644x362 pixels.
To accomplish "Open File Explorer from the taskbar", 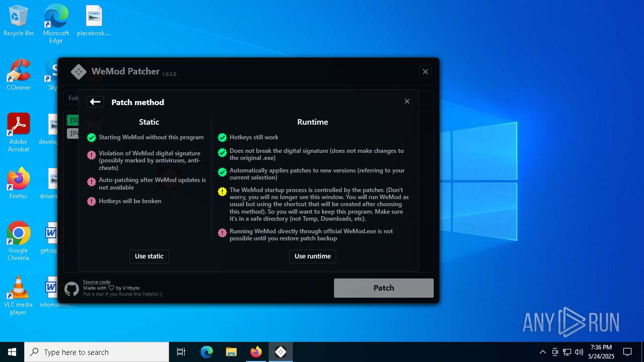I will [231, 352].
